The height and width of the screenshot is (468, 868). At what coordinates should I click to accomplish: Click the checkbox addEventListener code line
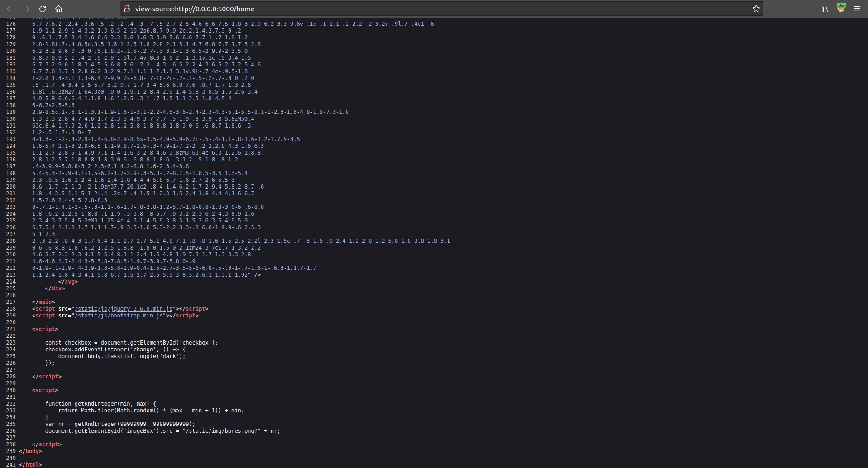click(115, 350)
